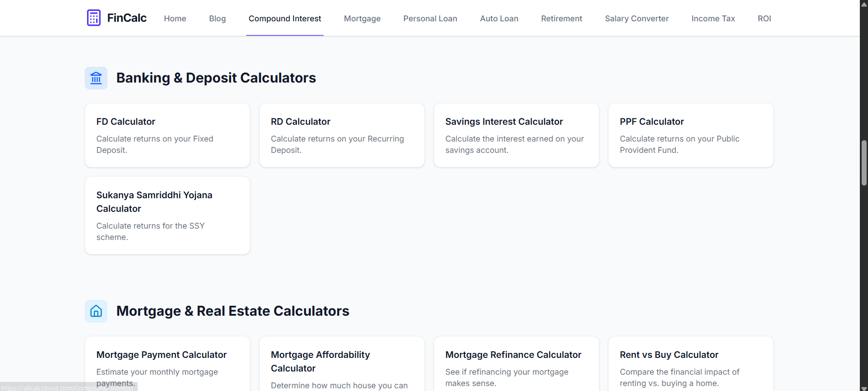Select the RD Calculator
Image resolution: width=868 pixels, height=391 pixels.
tap(341, 135)
